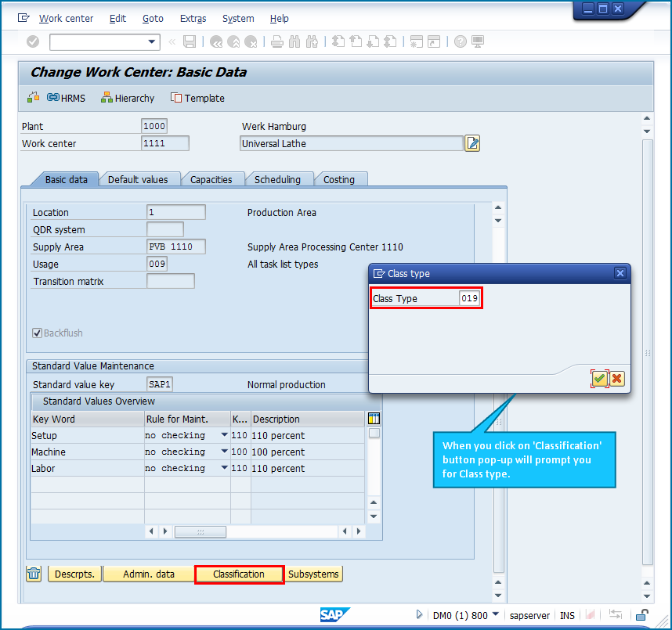Enable the Backflush checkbox
The image size is (672, 630).
tap(37, 333)
